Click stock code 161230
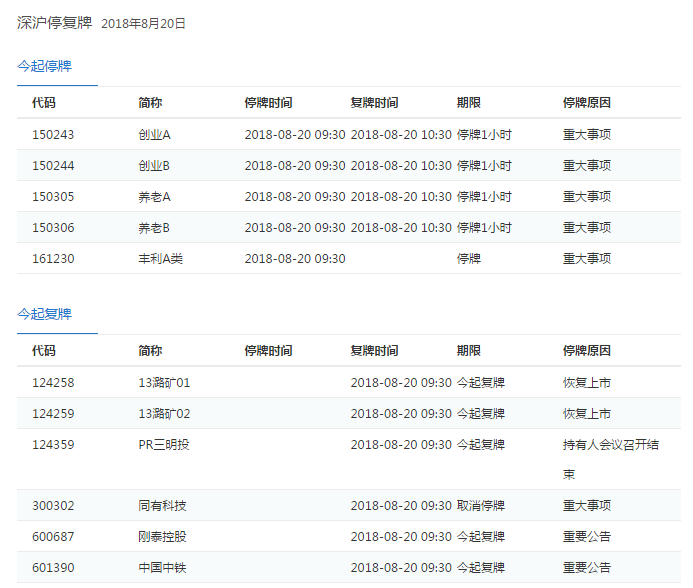 pyautogui.click(x=53, y=259)
